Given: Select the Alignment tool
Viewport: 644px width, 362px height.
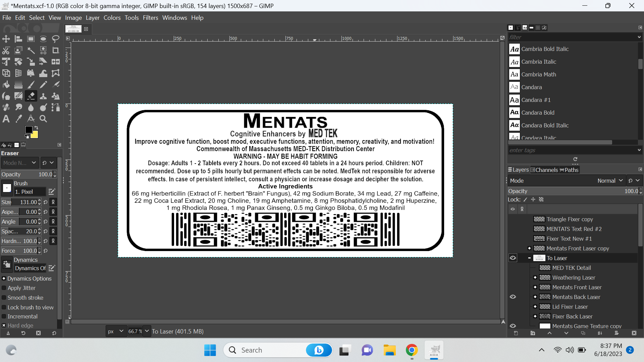Looking at the screenshot, I should [x=18, y=39].
